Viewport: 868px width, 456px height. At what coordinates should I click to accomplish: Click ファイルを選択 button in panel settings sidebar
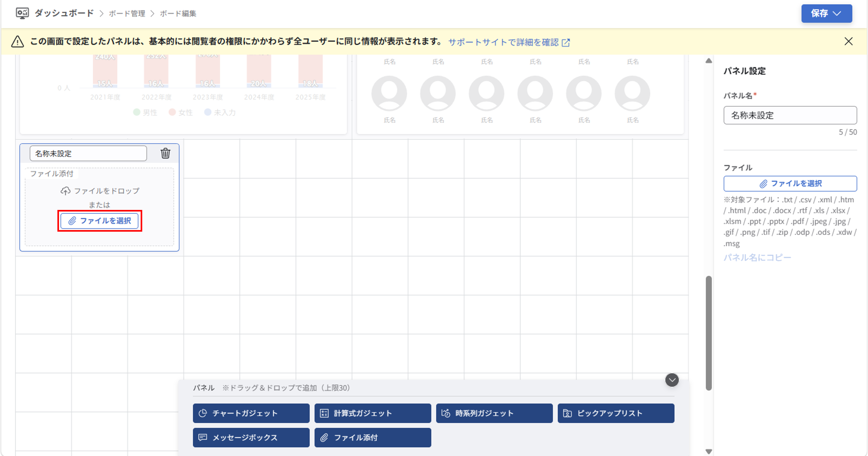[790, 183]
